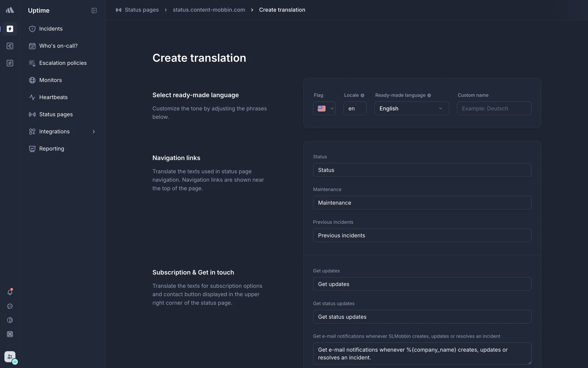Open Monitors in the sidebar
Viewport: 588px width, 368px height.
point(51,80)
